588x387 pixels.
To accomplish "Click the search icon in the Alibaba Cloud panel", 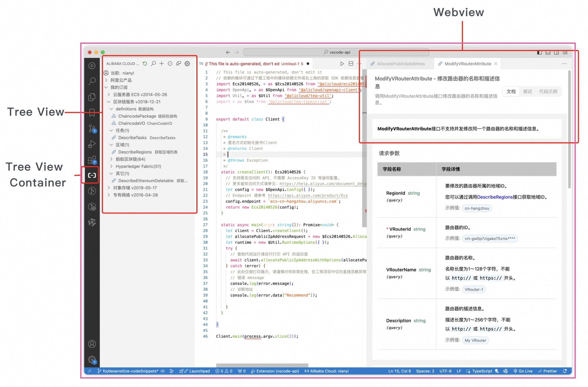I will click(x=153, y=63).
